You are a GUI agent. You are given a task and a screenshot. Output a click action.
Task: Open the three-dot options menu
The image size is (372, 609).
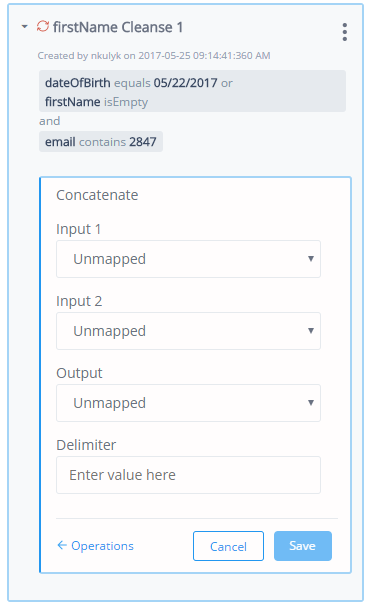(344, 32)
